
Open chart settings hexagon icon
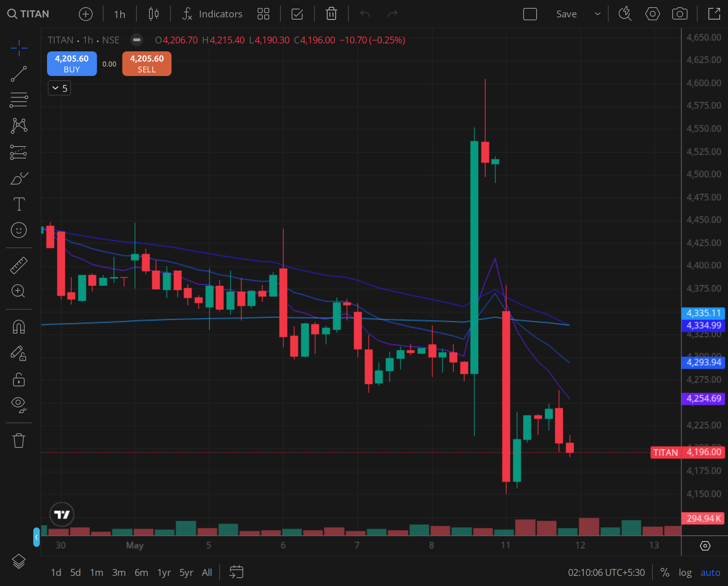pyautogui.click(x=653, y=14)
